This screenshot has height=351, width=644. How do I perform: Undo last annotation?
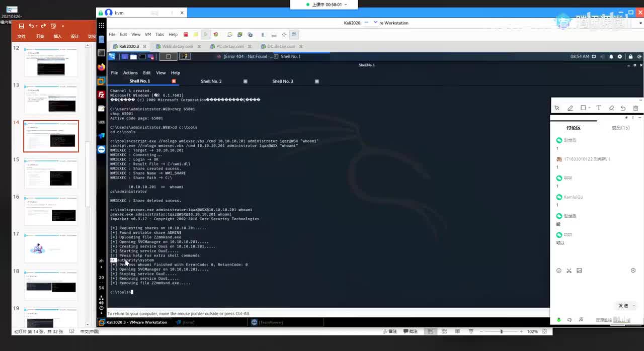click(x=623, y=108)
